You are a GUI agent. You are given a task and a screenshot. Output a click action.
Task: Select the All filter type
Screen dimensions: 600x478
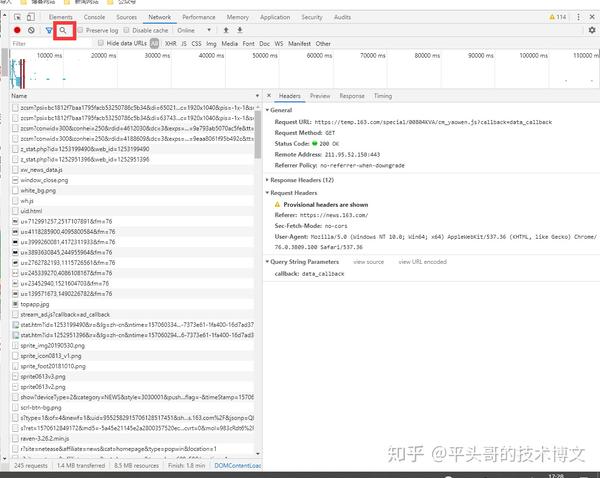(x=154, y=43)
